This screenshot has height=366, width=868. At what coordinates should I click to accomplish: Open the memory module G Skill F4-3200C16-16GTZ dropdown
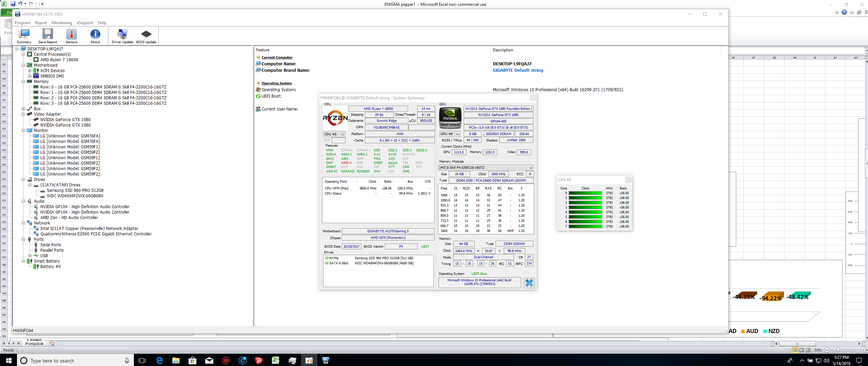point(485,167)
